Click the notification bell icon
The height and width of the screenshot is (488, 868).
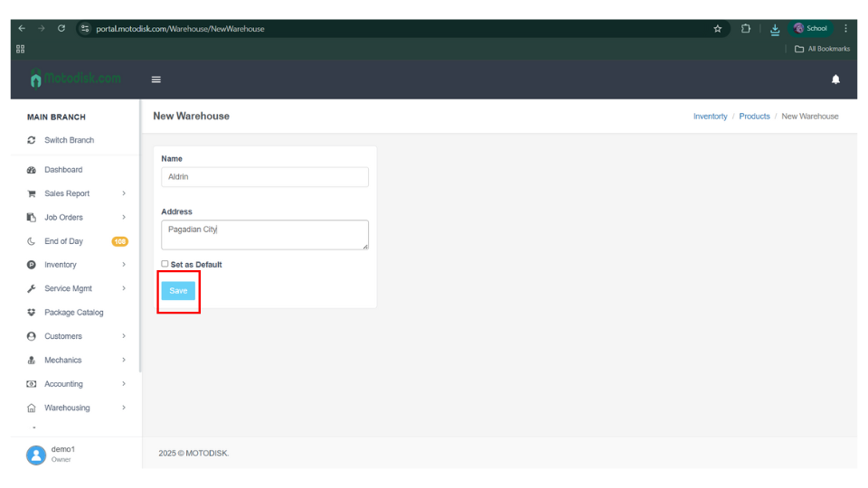835,80
